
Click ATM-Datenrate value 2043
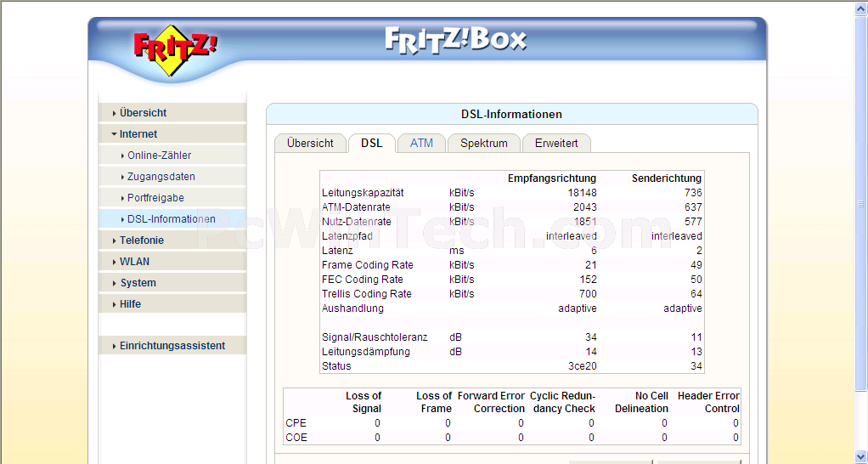coord(584,207)
